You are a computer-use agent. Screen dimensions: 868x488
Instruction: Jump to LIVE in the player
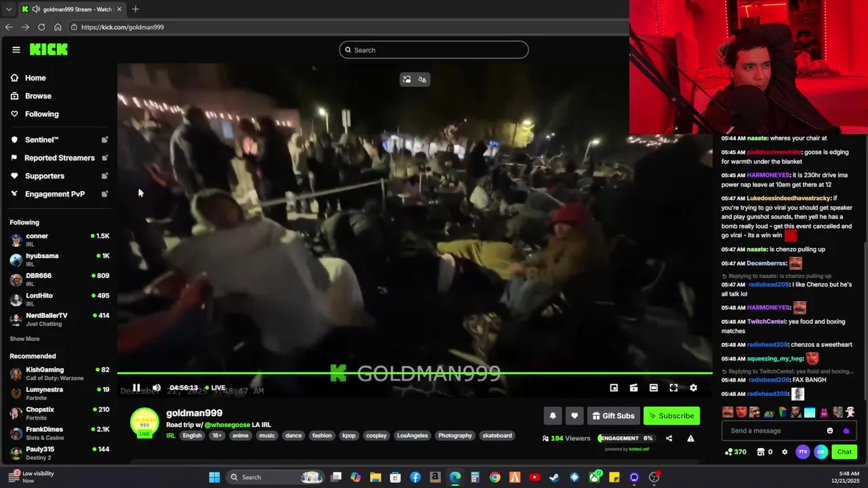point(215,388)
